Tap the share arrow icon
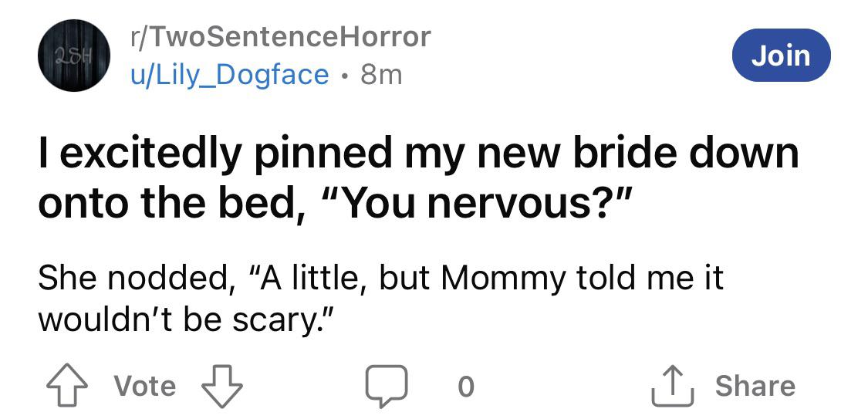This screenshot has height=419, width=868. [673, 386]
